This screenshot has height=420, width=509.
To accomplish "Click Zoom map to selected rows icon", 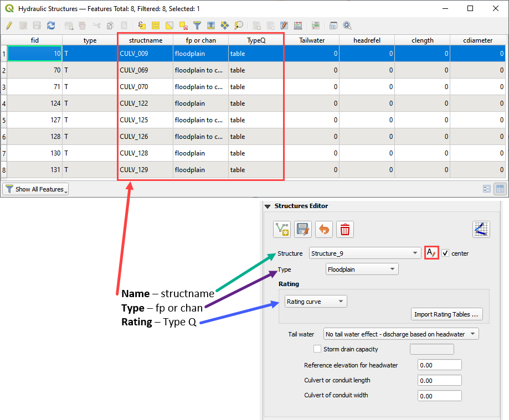I will 239,25.
